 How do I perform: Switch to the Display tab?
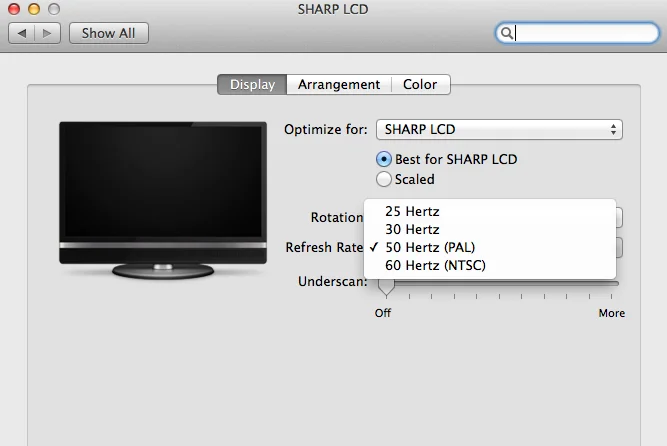coord(252,84)
